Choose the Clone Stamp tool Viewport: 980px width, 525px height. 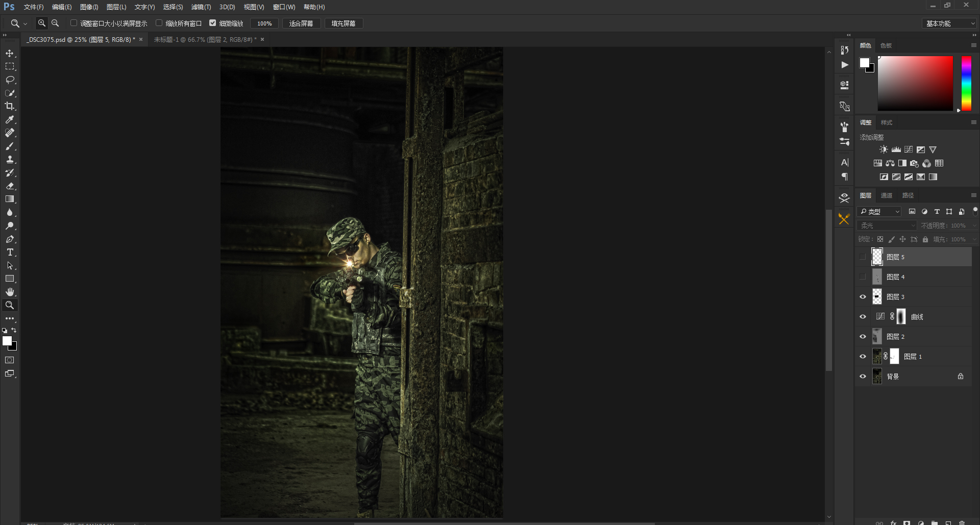tap(10, 160)
